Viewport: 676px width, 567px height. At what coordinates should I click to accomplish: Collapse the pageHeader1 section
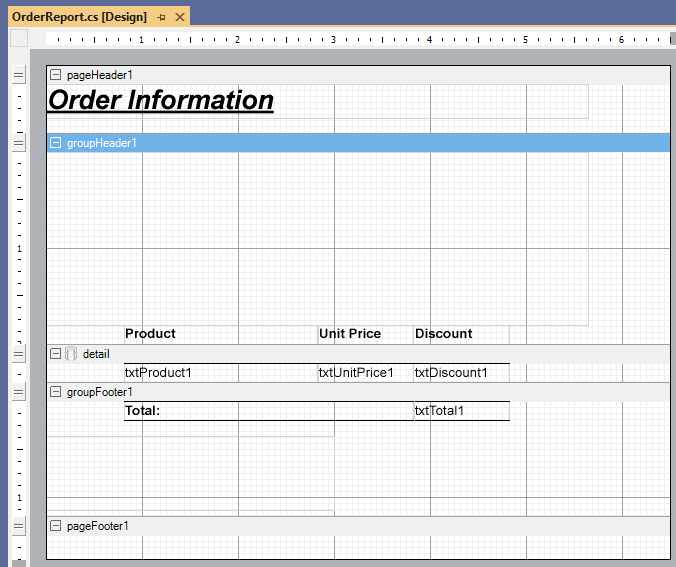pyautogui.click(x=55, y=75)
